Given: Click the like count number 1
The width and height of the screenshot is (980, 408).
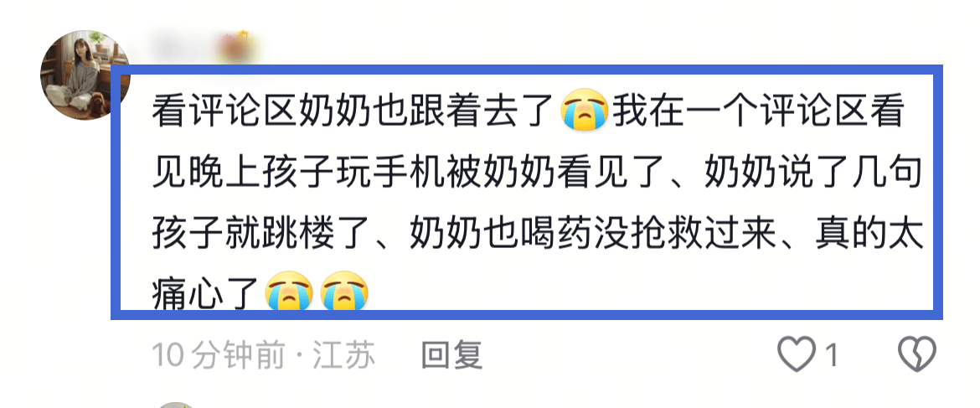Looking at the screenshot, I should [831, 356].
